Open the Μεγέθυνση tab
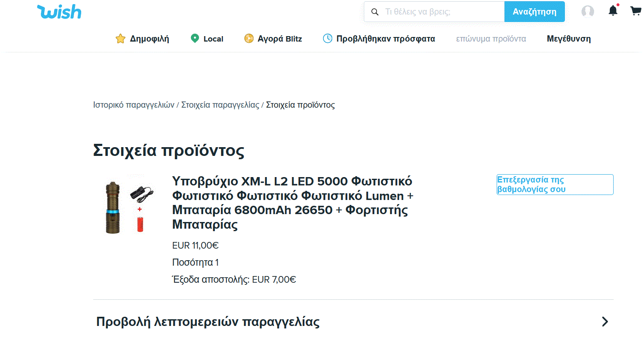The height and width of the screenshot is (338, 644). [x=569, y=39]
